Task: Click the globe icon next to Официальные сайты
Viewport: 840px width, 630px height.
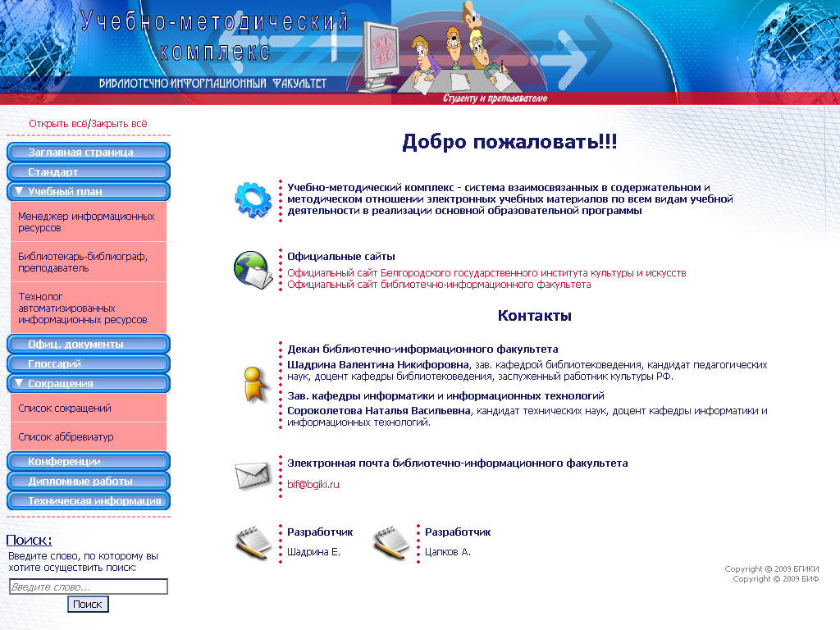Action: (x=253, y=270)
